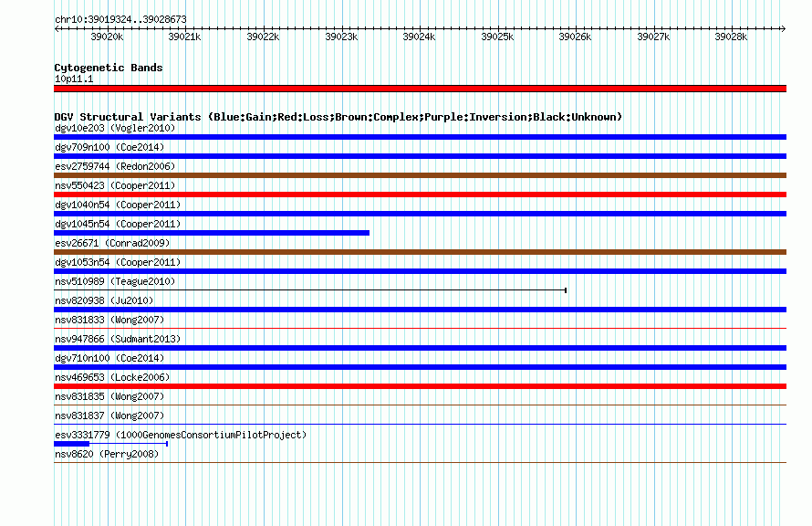
Task: Click the 39022k ruler tick label
Action: point(263,37)
